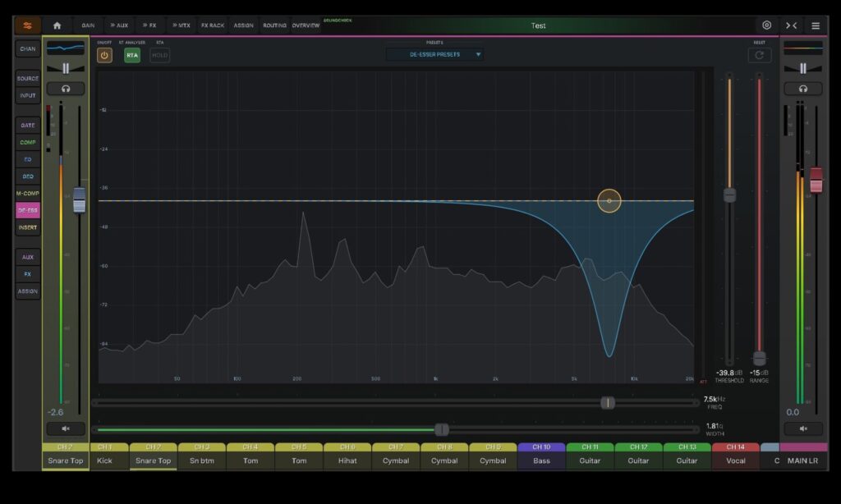The height and width of the screenshot is (504, 841).
Task: Mute the Main LR output
Action: pos(803,428)
